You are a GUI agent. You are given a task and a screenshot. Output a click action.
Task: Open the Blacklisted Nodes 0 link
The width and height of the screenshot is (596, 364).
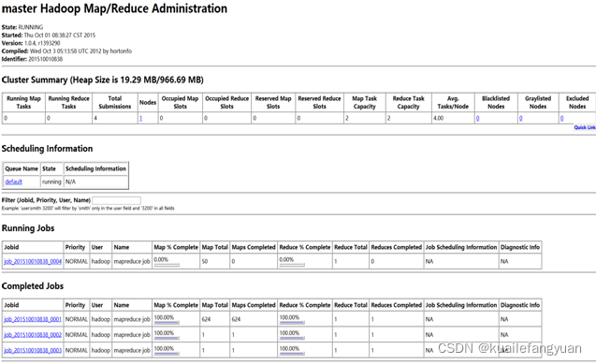pos(478,118)
